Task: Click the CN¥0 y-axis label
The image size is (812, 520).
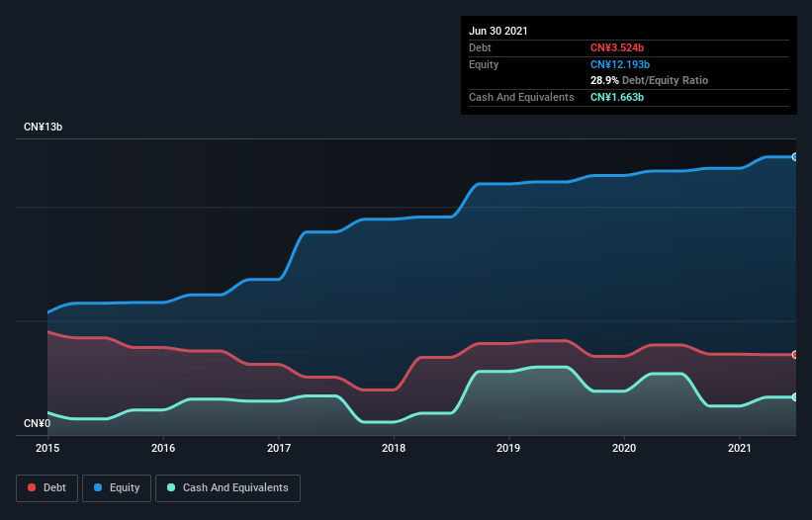Action: coord(38,423)
